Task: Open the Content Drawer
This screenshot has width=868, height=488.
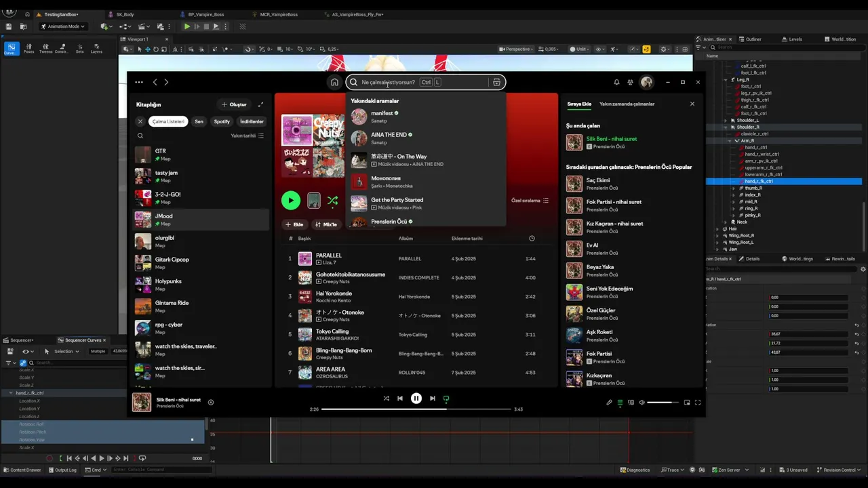Action: (22, 470)
